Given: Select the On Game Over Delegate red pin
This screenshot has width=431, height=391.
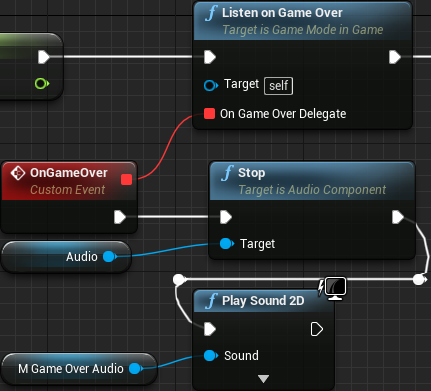Looking at the screenshot, I should point(209,114).
